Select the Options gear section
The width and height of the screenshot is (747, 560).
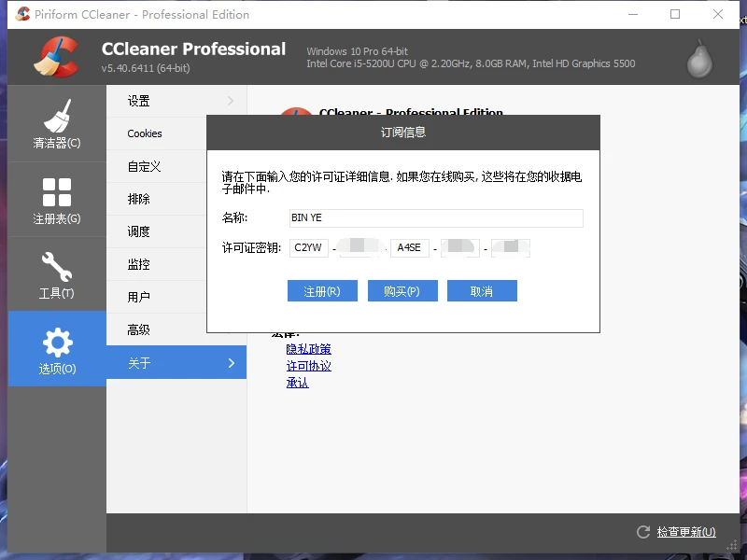pyautogui.click(x=57, y=349)
